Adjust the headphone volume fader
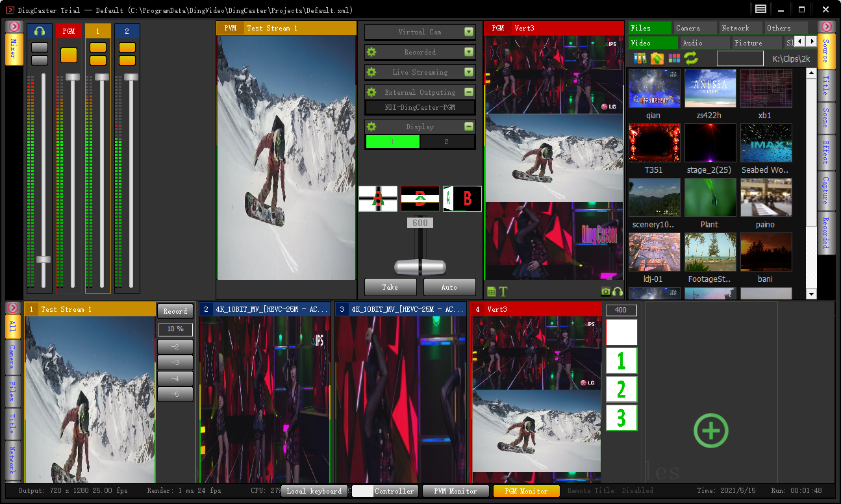841x504 pixels. point(44,259)
